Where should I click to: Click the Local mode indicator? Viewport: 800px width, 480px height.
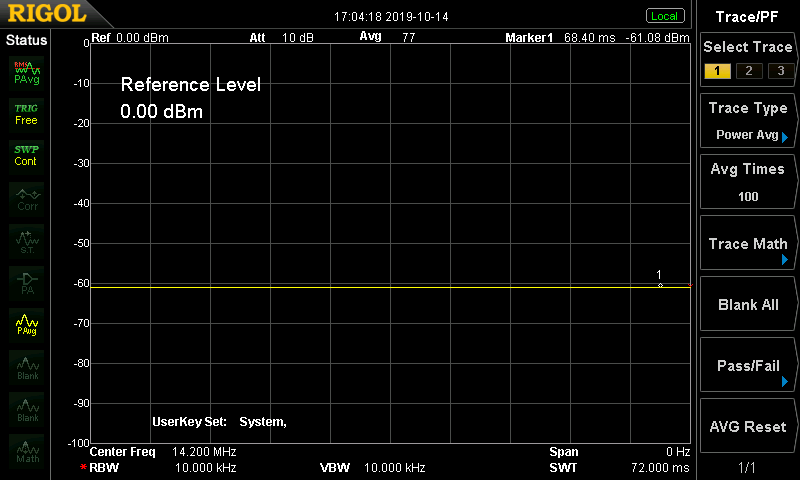(x=664, y=16)
